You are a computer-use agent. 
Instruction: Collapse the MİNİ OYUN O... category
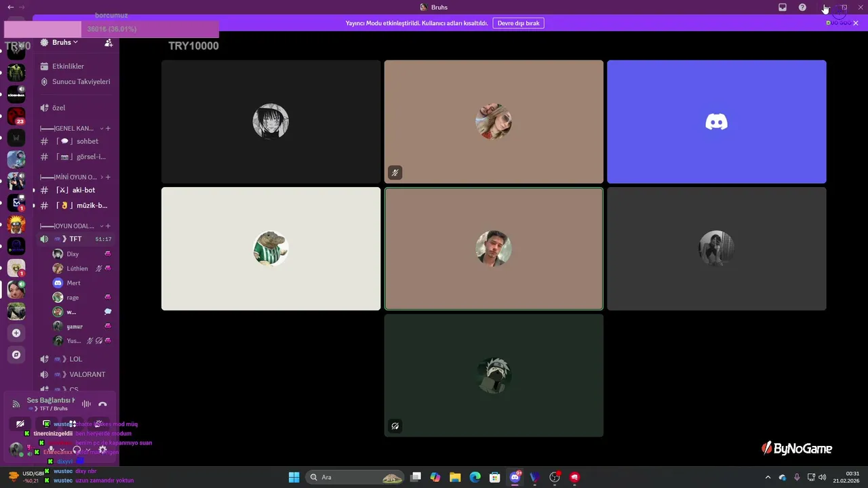(x=71, y=177)
